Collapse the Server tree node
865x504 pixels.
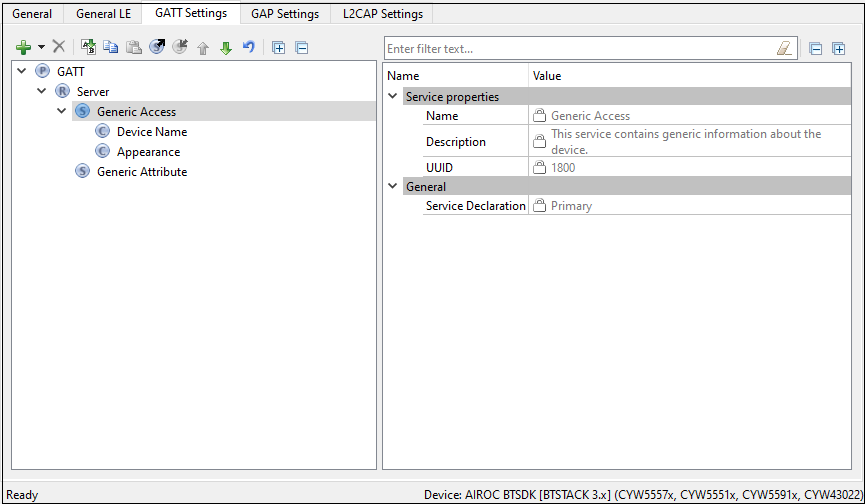[42, 91]
